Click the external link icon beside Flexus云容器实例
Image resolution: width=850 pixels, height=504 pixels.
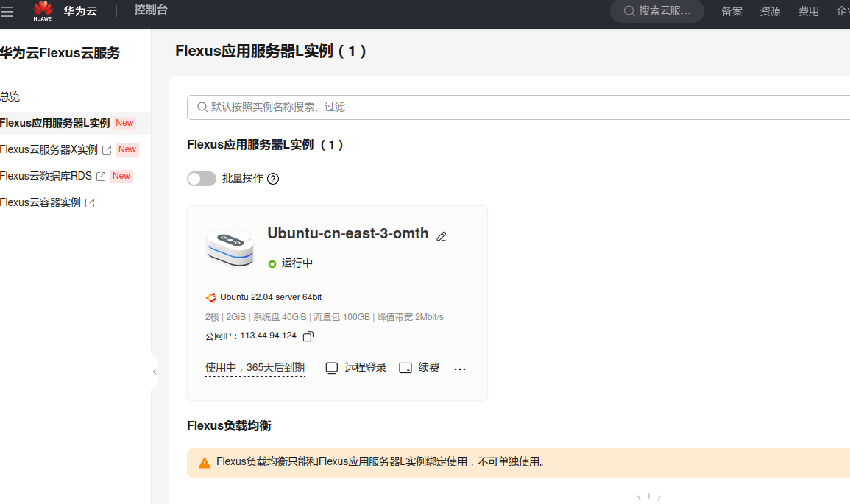90,203
